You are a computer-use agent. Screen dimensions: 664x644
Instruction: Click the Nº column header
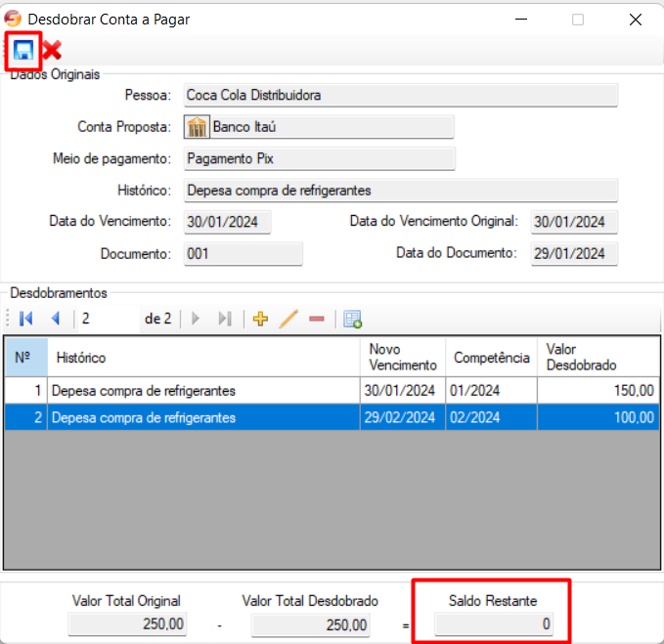click(26, 357)
